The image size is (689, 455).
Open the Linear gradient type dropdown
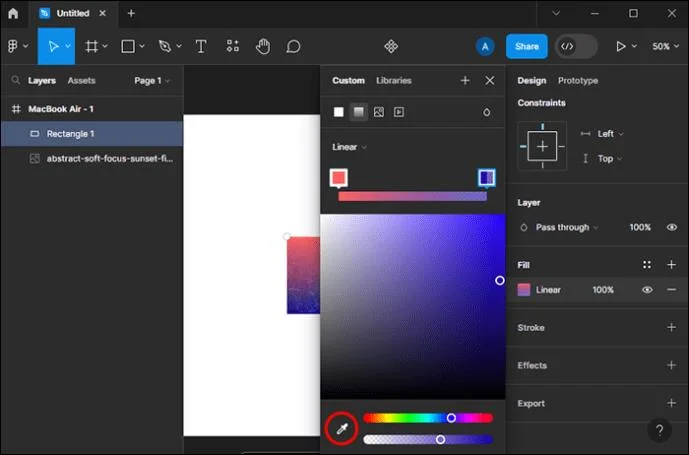coord(349,147)
